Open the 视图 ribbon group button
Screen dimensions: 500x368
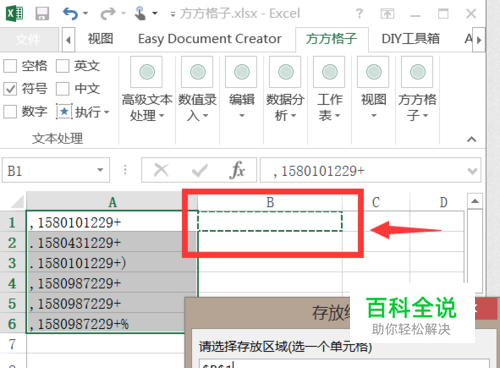tap(373, 89)
